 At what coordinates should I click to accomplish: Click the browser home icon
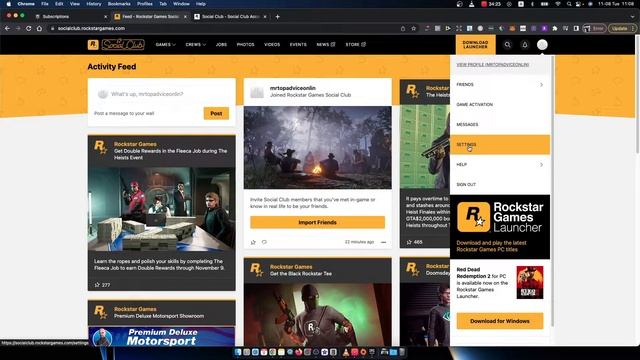click(x=39, y=28)
